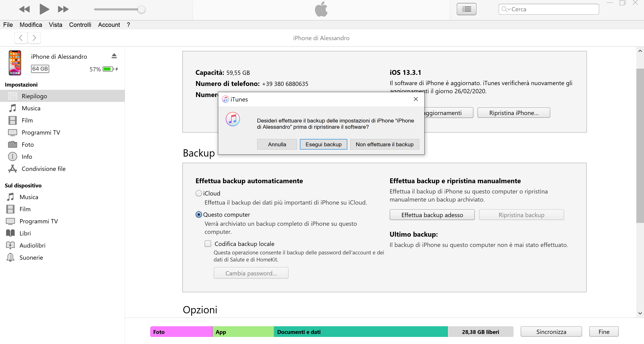Open Suonerie bell icon
Viewport: 644px width, 344px height.
point(10,257)
